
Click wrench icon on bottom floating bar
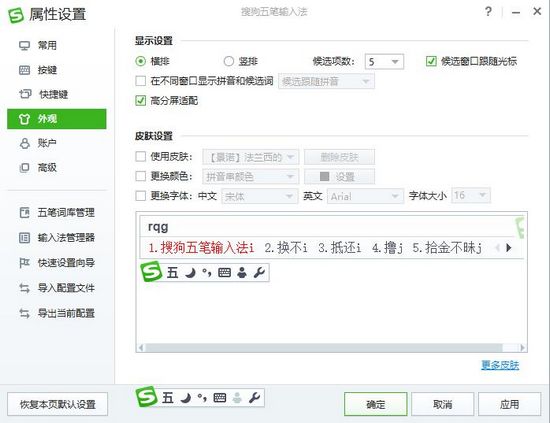click(254, 398)
